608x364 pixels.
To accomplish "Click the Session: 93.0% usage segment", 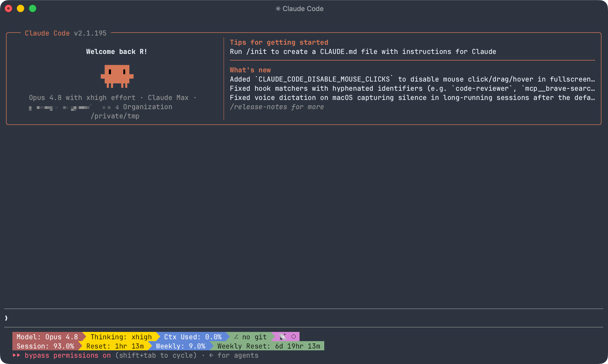I will [45, 346].
